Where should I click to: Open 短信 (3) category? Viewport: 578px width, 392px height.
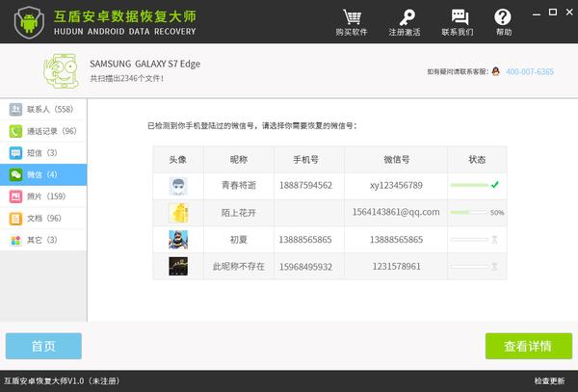(43, 153)
